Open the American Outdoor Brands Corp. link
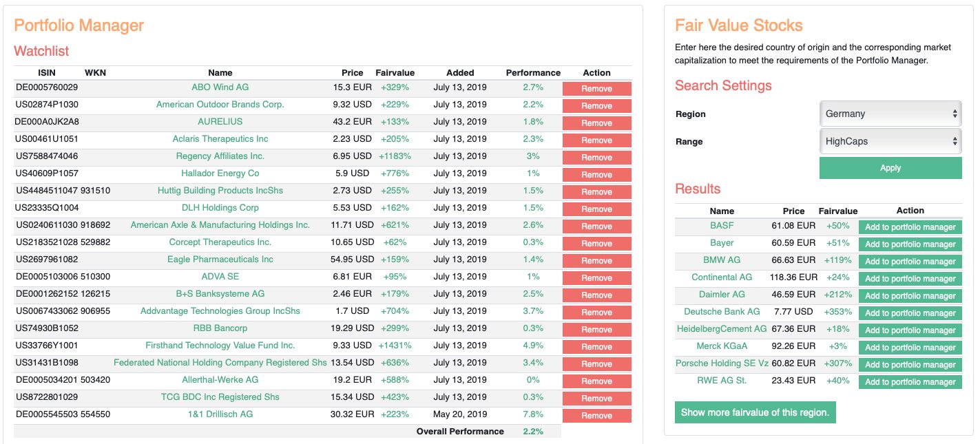 point(220,105)
